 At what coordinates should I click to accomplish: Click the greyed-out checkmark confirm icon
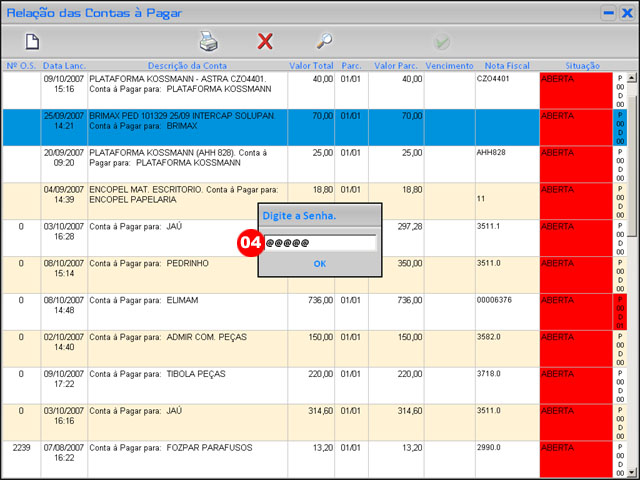click(441, 42)
